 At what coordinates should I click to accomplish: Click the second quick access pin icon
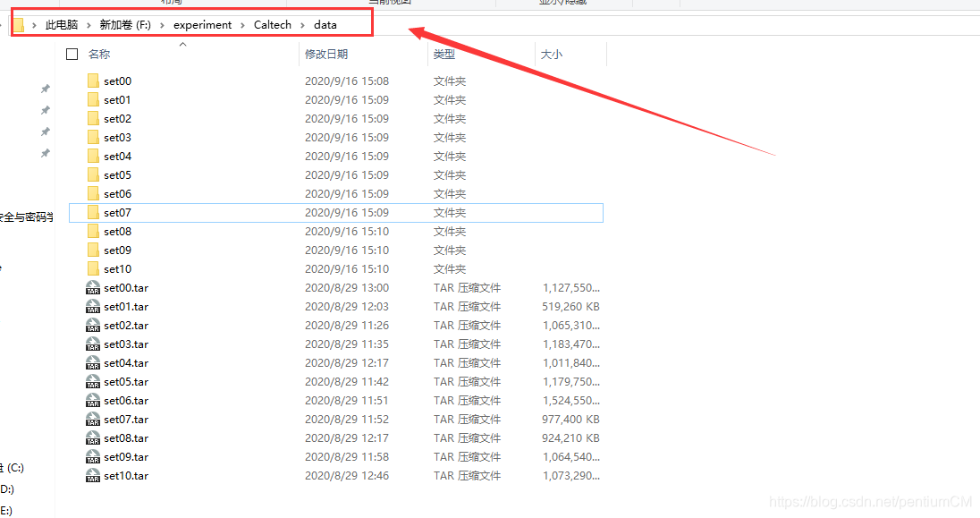click(x=45, y=110)
